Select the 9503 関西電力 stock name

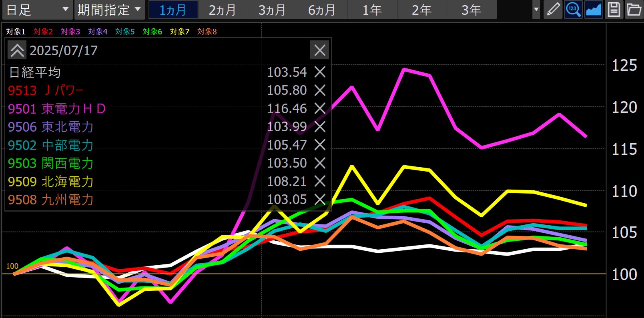click(x=50, y=163)
